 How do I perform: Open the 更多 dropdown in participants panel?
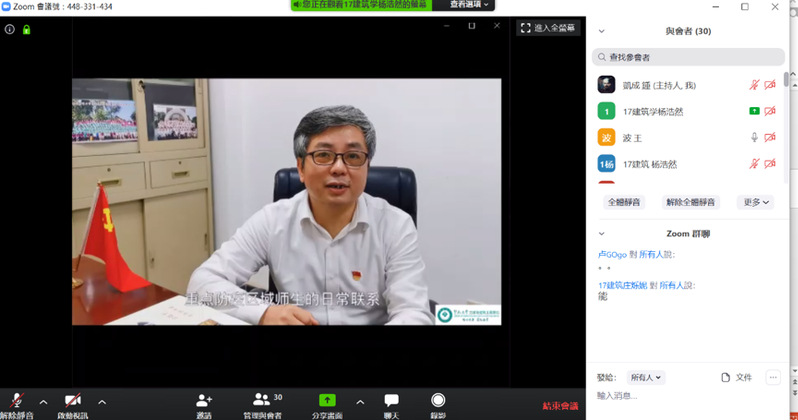click(x=757, y=202)
